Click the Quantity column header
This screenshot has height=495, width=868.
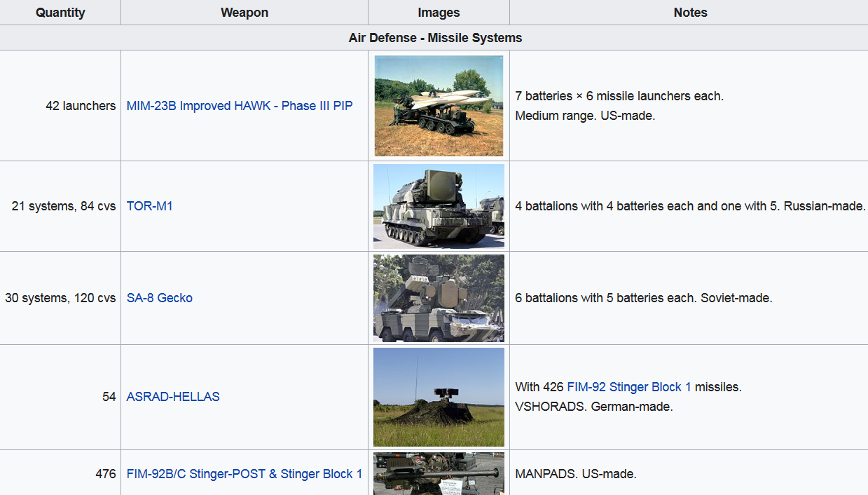click(x=60, y=13)
